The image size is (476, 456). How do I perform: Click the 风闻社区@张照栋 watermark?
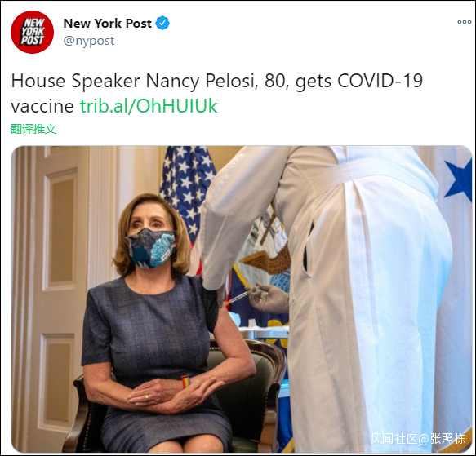coord(418,438)
